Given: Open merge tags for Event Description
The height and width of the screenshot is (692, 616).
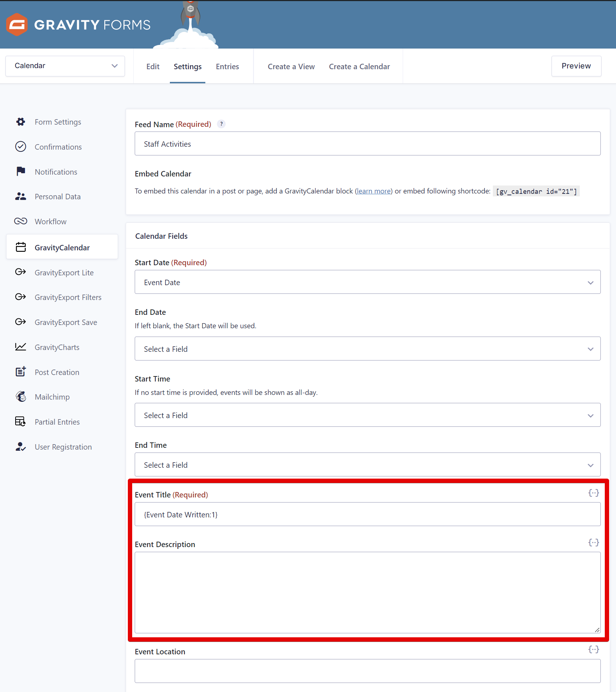Looking at the screenshot, I should click(x=593, y=542).
